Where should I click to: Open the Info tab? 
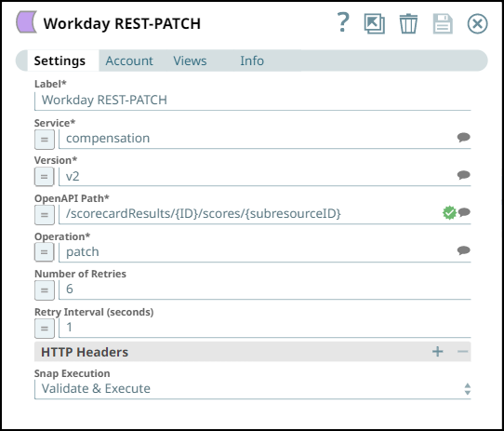pyautogui.click(x=252, y=61)
